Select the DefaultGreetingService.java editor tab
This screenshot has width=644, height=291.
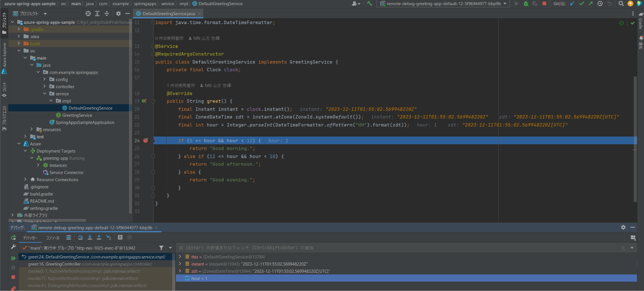(x=168, y=14)
